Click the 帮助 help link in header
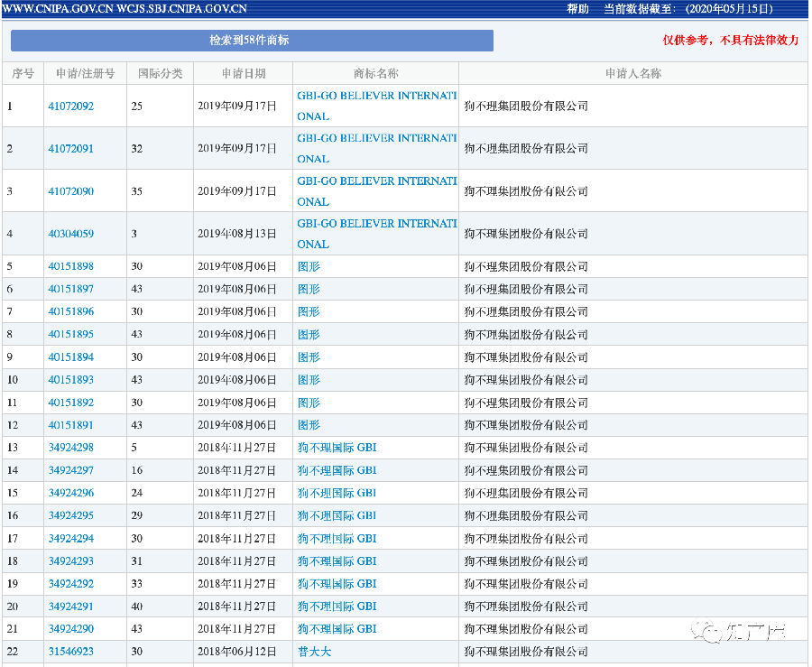 (577, 9)
